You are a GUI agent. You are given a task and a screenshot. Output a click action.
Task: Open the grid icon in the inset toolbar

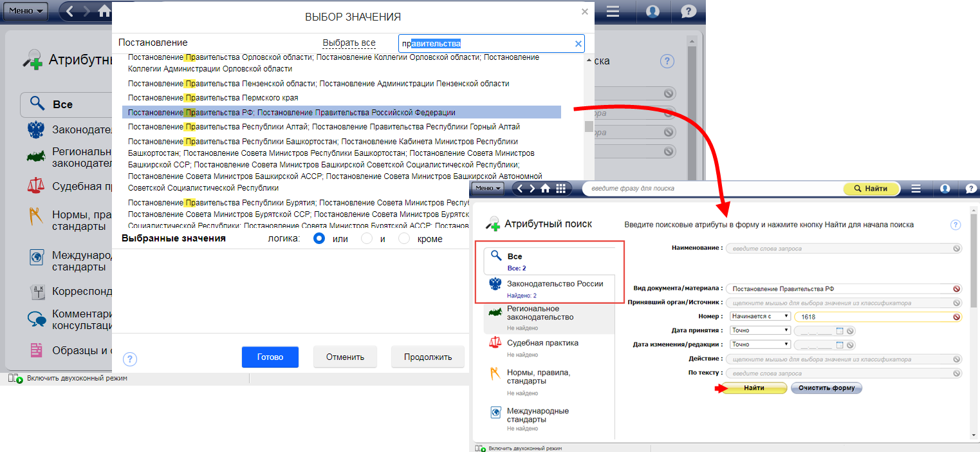coord(560,189)
